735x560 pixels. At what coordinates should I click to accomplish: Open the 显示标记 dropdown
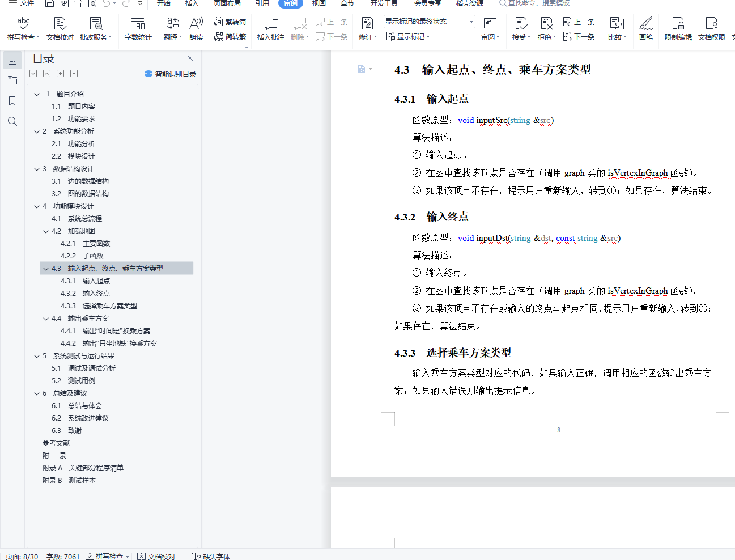408,37
